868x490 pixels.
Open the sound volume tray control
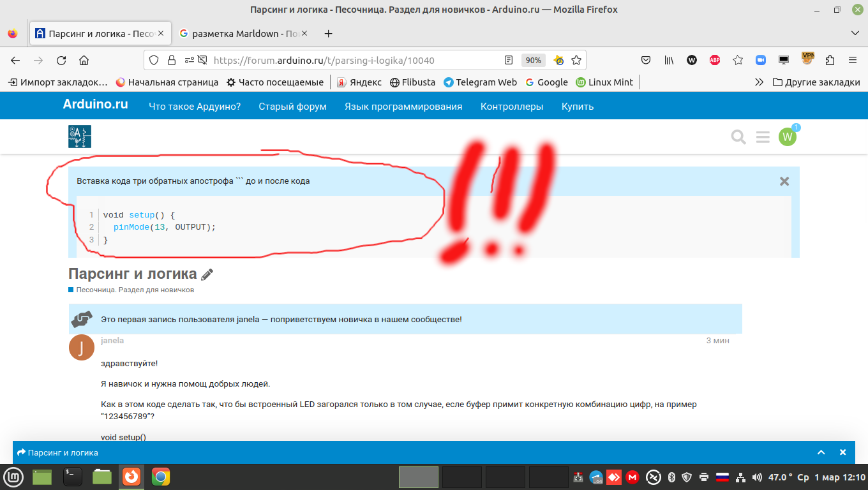757,477
